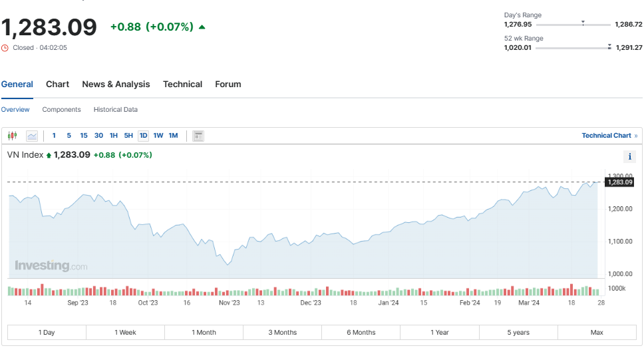This screenshot has width=644, height=348.
Task: Choose the 15 minute interval
Action: (84, 136)
